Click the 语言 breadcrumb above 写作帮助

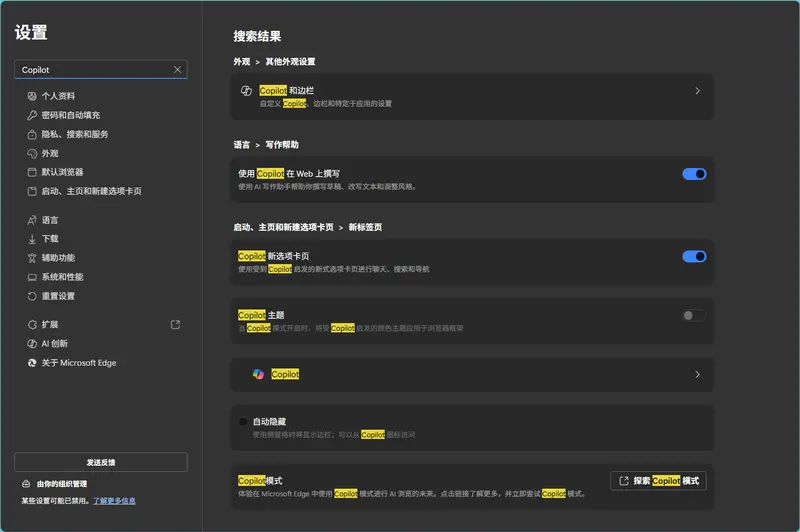point(242,144)
